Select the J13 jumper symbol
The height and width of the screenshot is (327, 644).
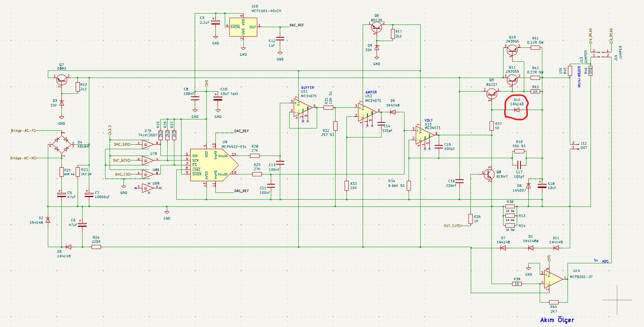(x=595, y=53)
